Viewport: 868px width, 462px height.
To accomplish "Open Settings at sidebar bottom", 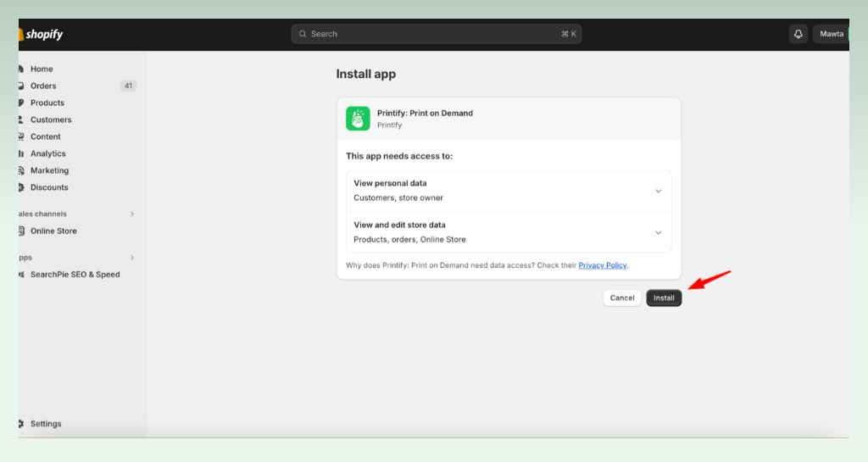I will [46, 423].
